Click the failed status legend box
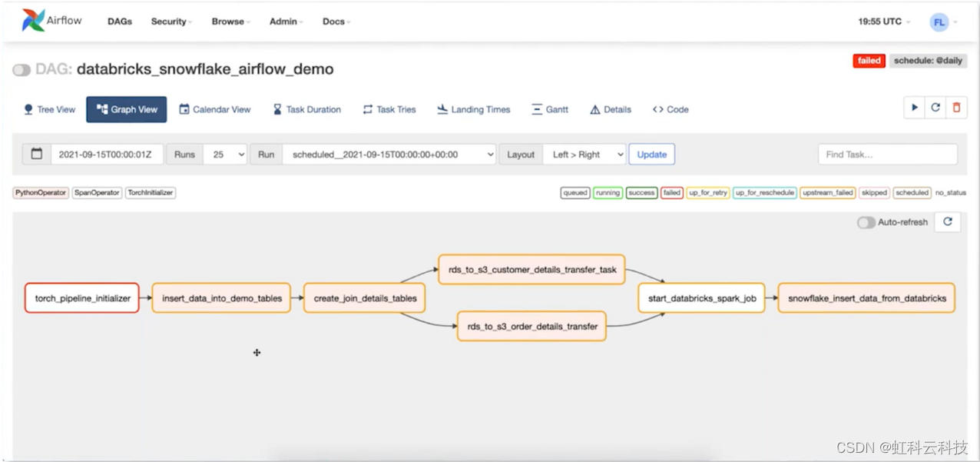Image resolution: width=980 pixels, height=462 pixels. pos(672,193)
